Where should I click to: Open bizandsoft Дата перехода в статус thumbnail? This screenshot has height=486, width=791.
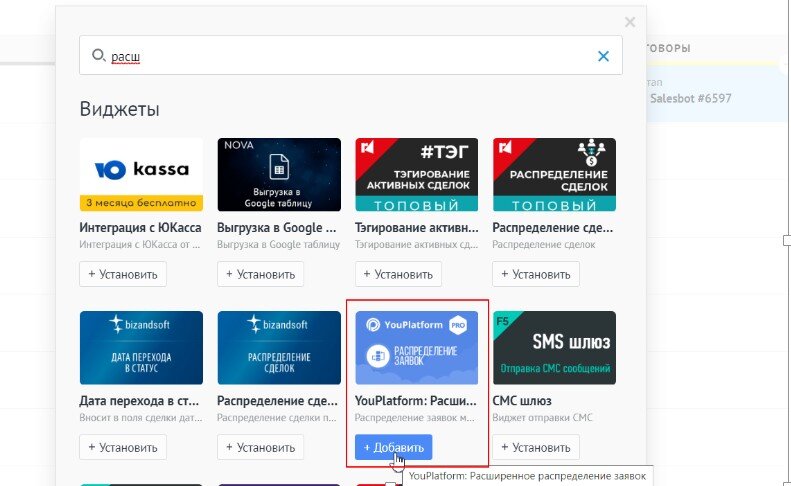[141, 348]
